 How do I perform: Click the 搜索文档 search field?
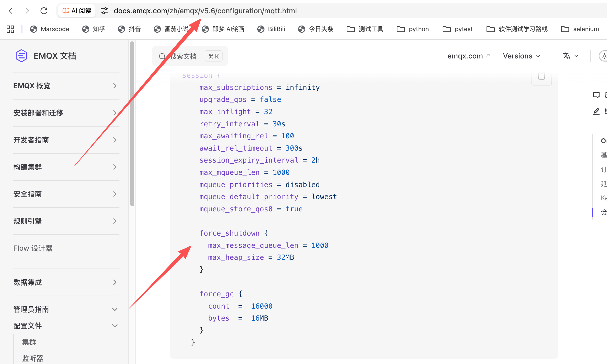(183, 56)
